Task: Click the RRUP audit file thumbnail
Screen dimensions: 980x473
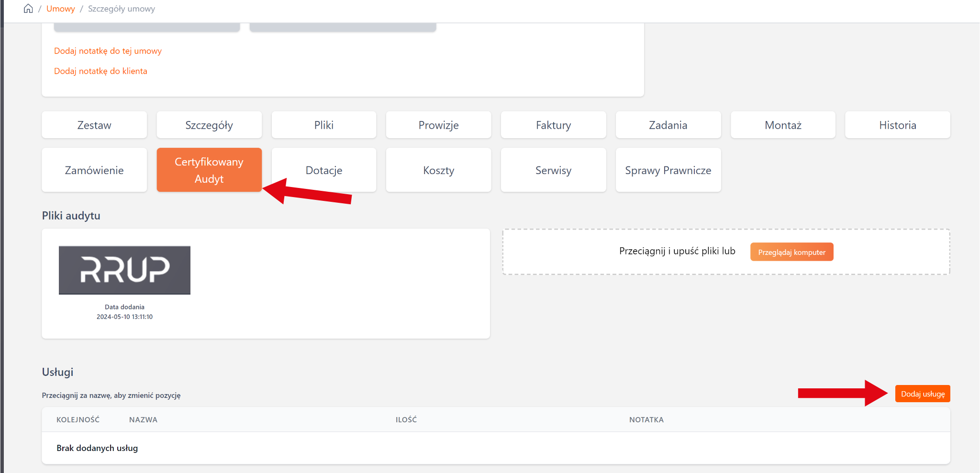Action: point(124,270)
